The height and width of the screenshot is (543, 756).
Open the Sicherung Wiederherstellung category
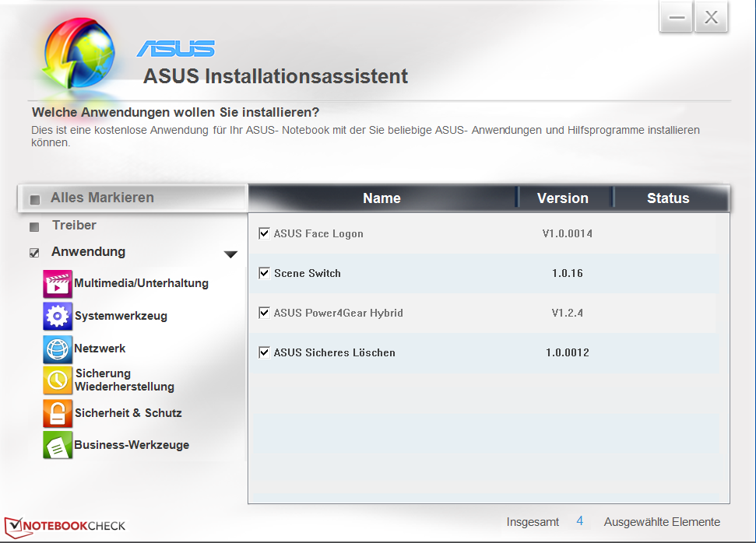tap(125, 380)
